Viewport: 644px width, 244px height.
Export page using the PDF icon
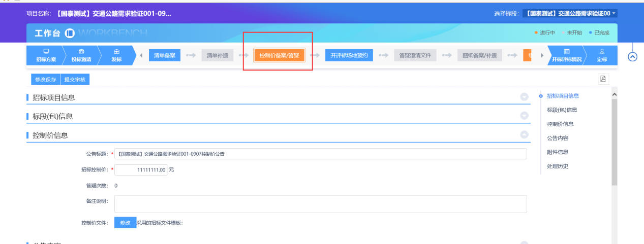point(603,79)
